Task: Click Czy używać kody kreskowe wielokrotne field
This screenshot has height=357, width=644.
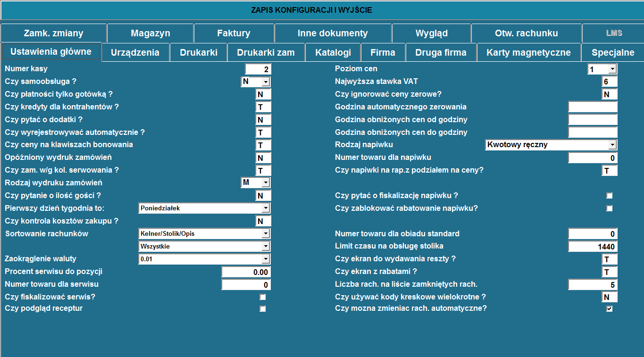Action: [x=610, y=297]
